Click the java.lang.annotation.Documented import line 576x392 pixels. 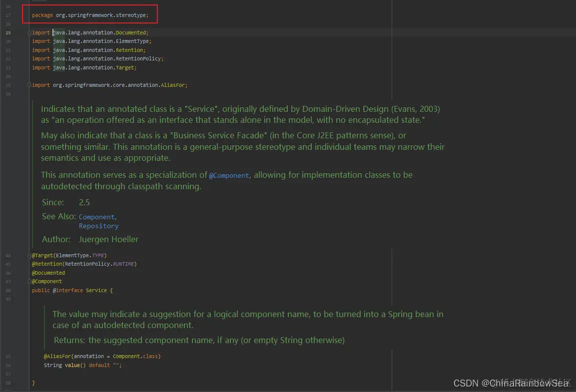coord(90,32)
